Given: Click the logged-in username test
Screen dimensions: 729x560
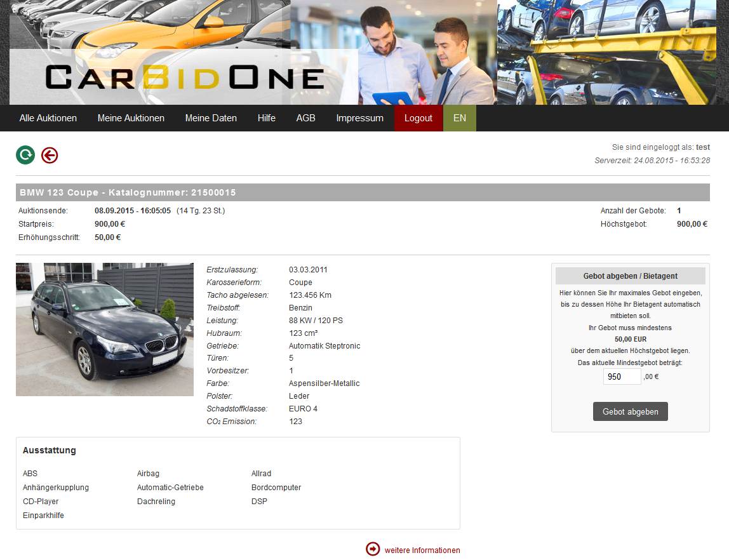Looking at the screenshot, I should pyautogui.click(x=703, y=147).
